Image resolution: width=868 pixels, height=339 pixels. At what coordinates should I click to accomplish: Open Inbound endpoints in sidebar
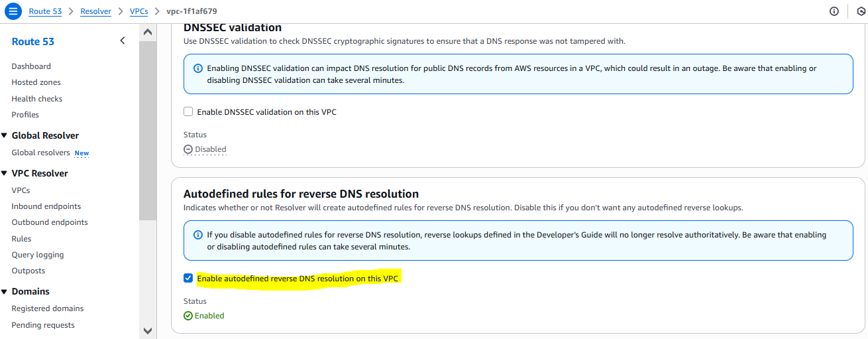46,206
